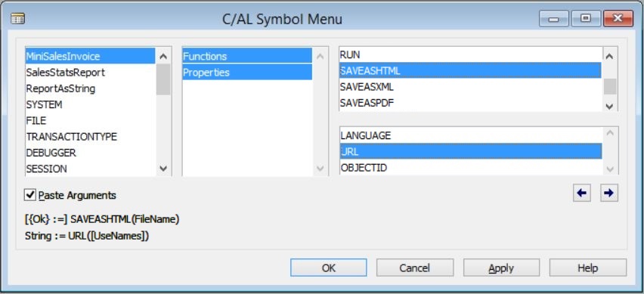
Task: Click scroll down arrow in variables list
Action: (x=163, y=169)
